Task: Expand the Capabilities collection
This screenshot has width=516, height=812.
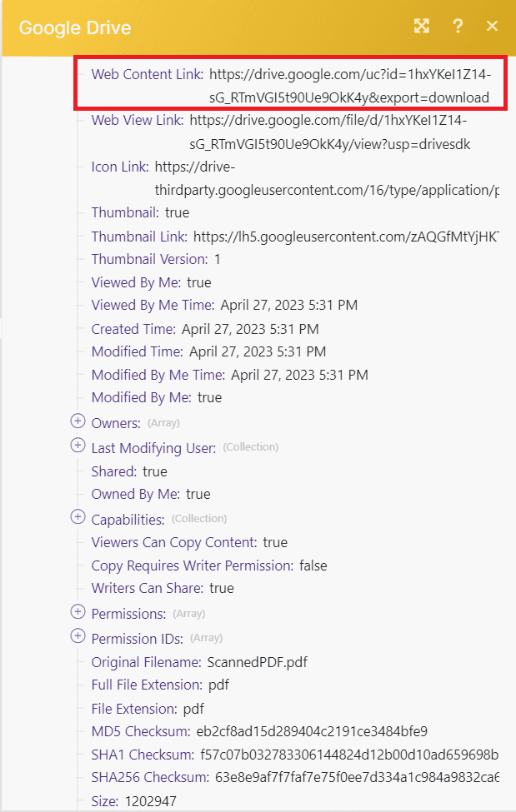Action: (x=78, y=518)
